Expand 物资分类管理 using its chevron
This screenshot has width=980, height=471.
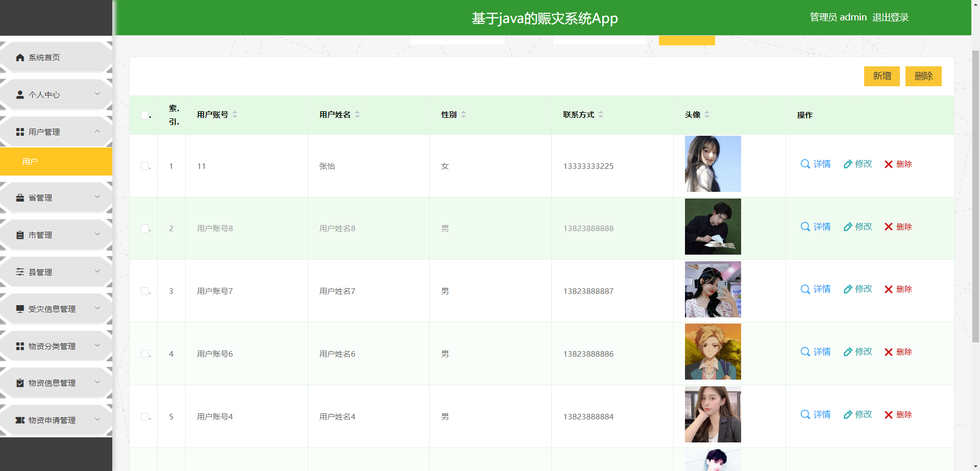97,345
